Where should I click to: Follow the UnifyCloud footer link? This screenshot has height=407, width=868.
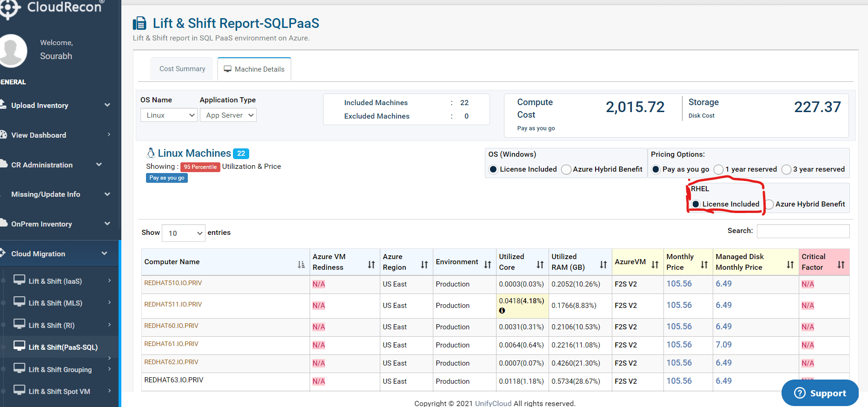click(493, 403)
